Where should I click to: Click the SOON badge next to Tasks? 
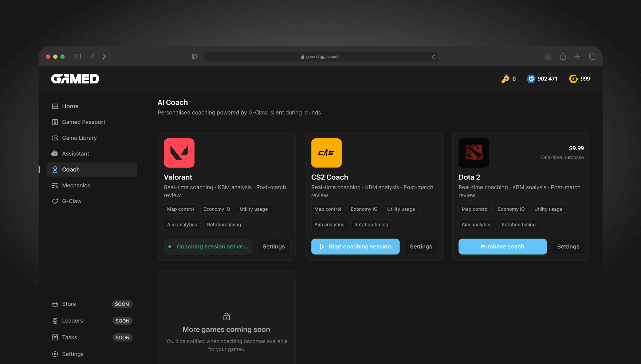pyautogui.click(x=122, y=338)
